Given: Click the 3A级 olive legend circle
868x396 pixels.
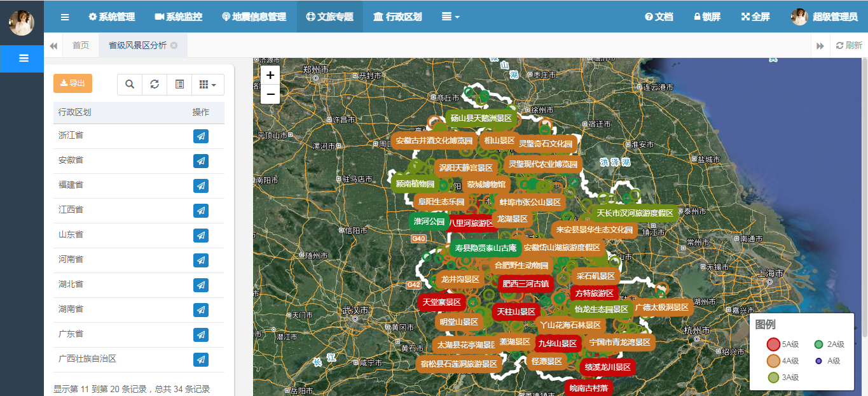Looking at the screenshot, I should (x=773, y=378).
